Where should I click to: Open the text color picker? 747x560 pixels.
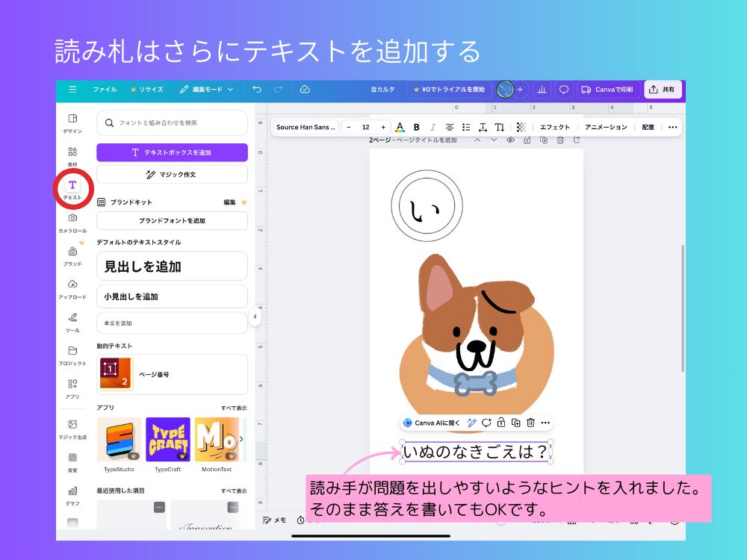pos(401,127)
